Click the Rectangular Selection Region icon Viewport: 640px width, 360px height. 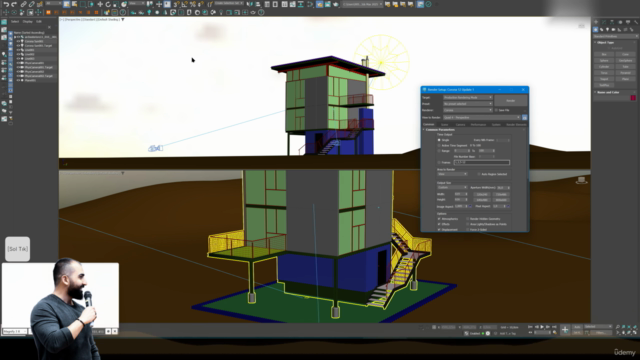pos(83,4)
